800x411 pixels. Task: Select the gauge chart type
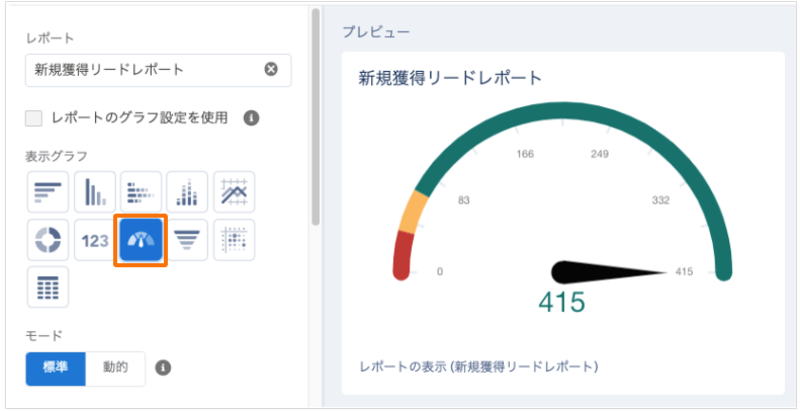tap(141, 240)
